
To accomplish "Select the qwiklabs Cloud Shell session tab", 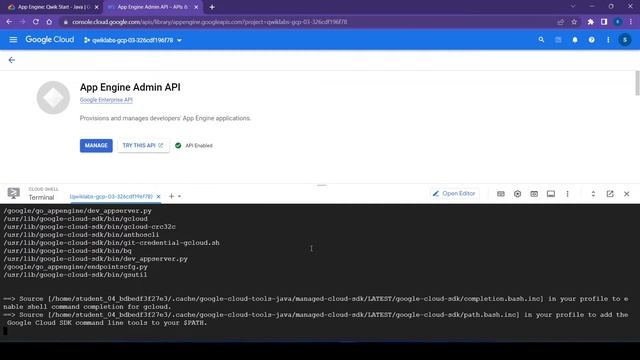I will (111, 196).
